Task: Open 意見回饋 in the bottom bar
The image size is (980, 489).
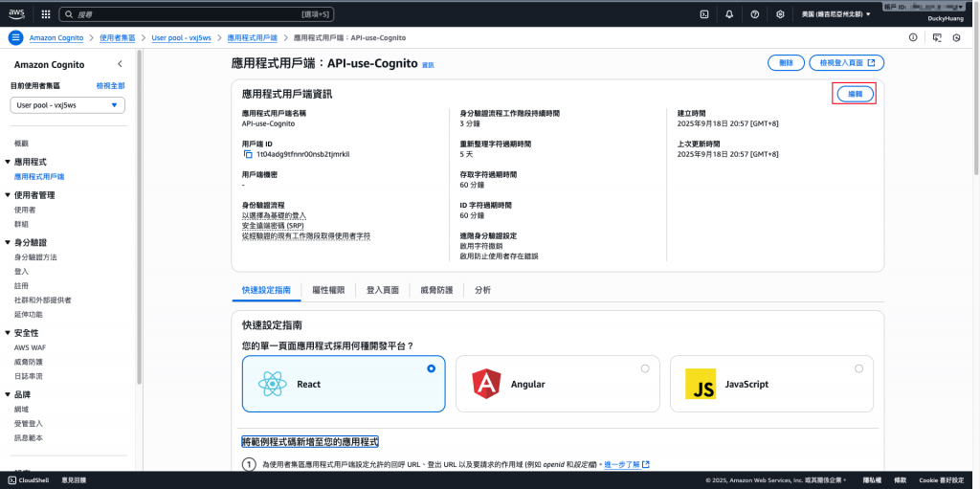Action: pos(74,480)
